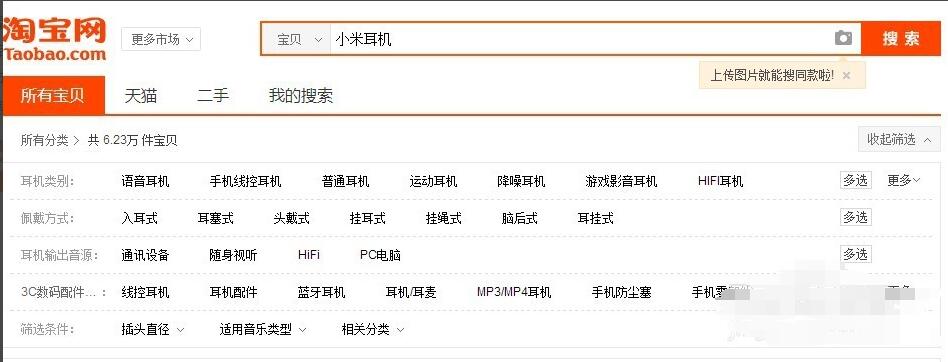Filter by 手机线控耳机
Viewport: 948px width, 362px height.
(x=245, y=181)
